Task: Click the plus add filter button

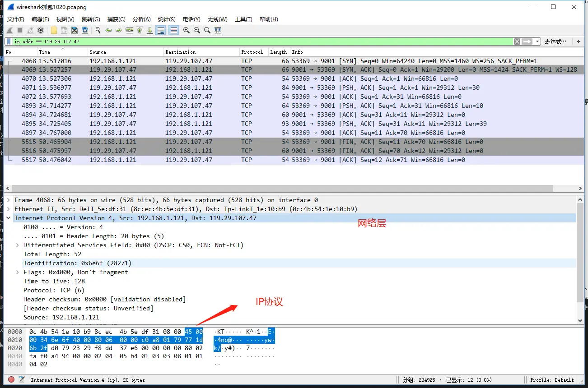Action: tap(579, 42)
